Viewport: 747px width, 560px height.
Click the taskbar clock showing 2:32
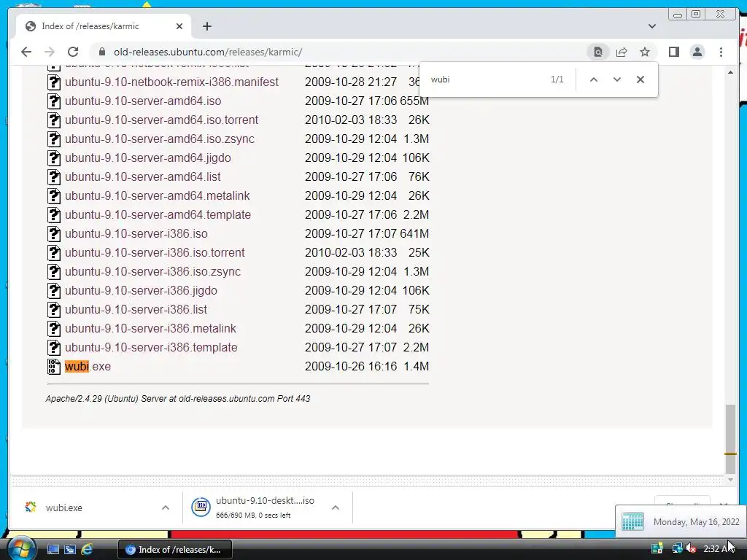[x=719, y=548]
